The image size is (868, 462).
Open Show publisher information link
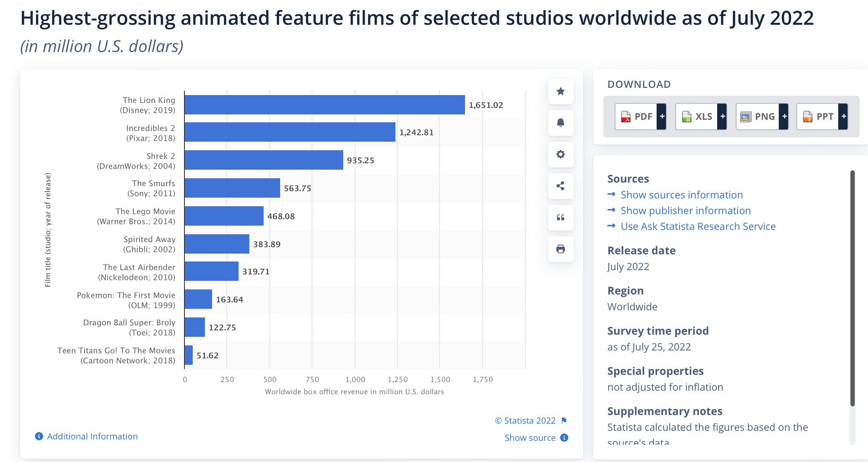pyautogui.click(x=685, y=210)
